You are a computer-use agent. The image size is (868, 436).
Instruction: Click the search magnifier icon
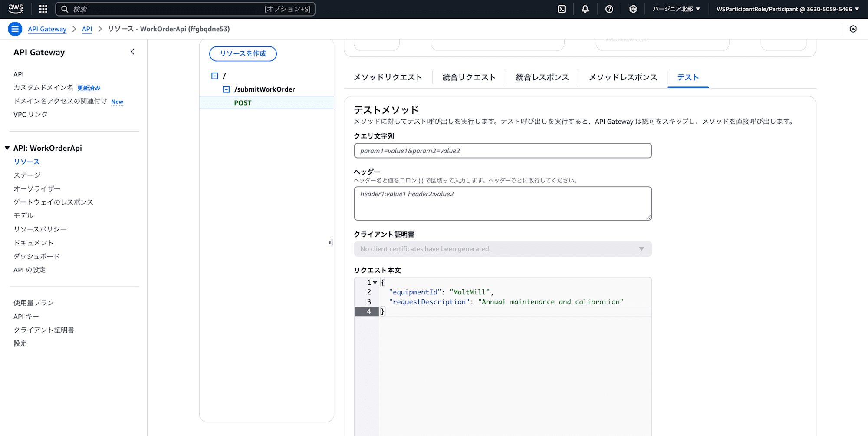[x=65, y=9]
